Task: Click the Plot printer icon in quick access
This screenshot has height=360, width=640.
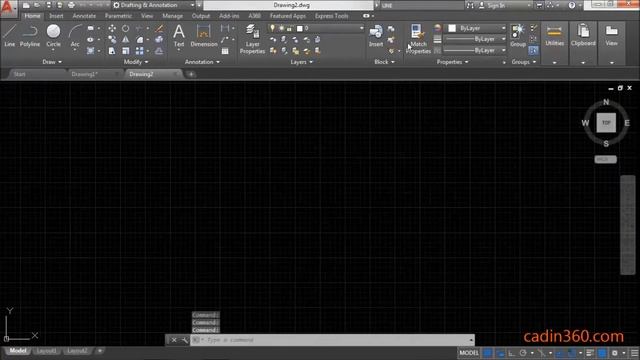Action: tap(71, 5)
